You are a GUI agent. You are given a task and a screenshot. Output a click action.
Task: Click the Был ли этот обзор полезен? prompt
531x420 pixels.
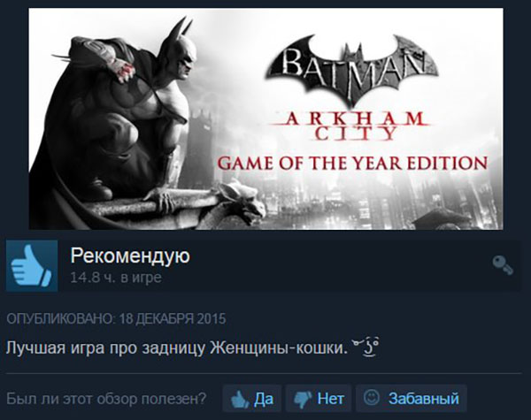106,399
